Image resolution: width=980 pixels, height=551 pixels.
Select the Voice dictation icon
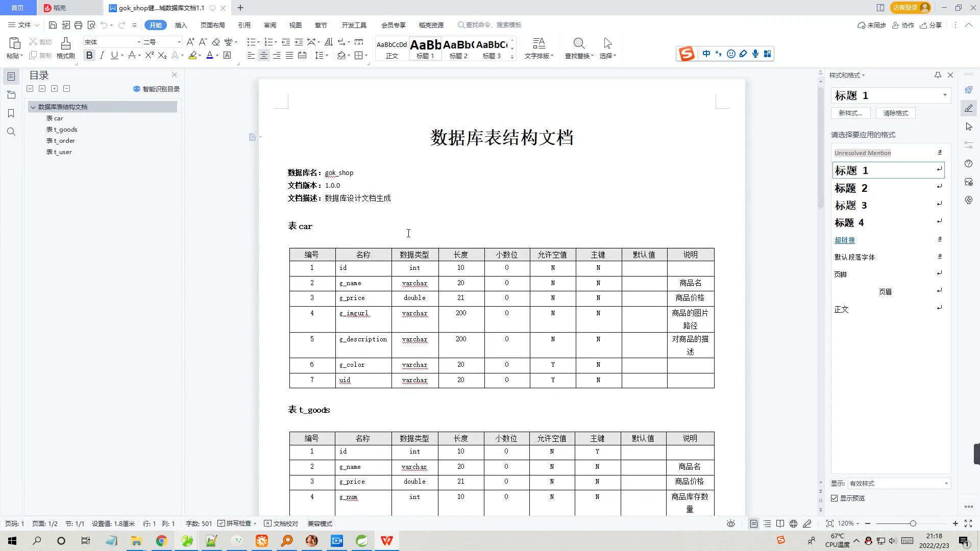[756, 53]
